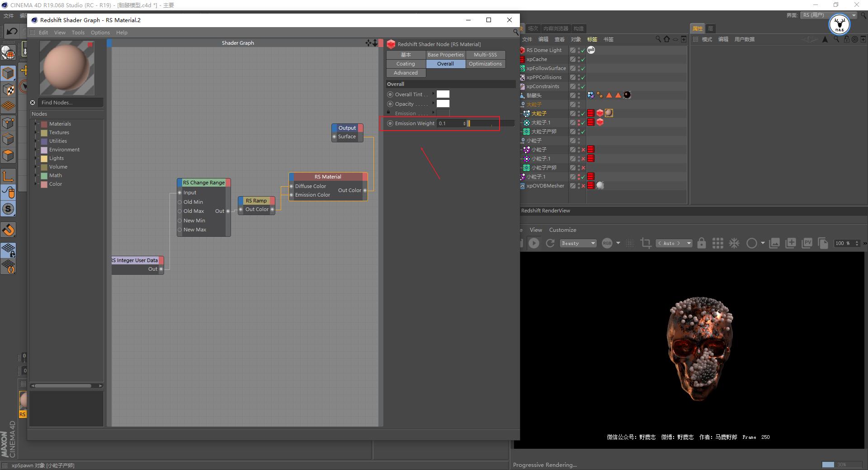This screenshot has width=868, height=470.
Task: Click the lock region icon in RenderView toolbar
Action: (701, 243)
